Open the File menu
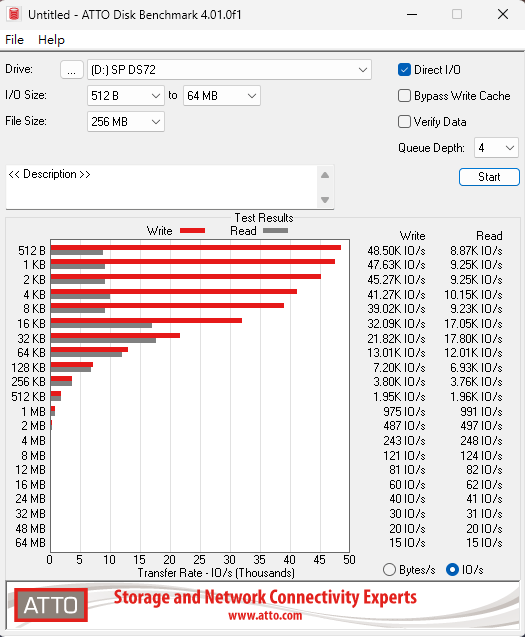The width and height of the screenshot is (525, 637). tap(14, 40)
